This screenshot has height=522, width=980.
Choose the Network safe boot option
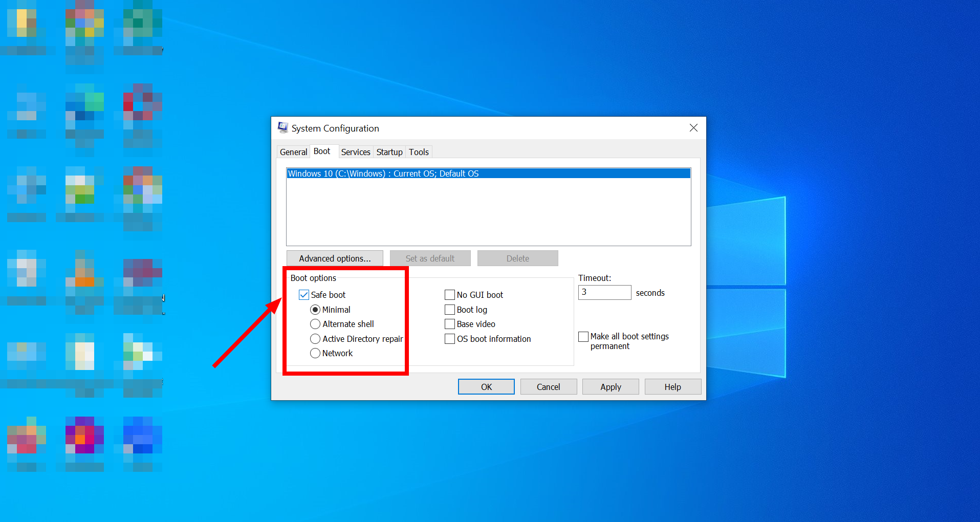(315, 353)
